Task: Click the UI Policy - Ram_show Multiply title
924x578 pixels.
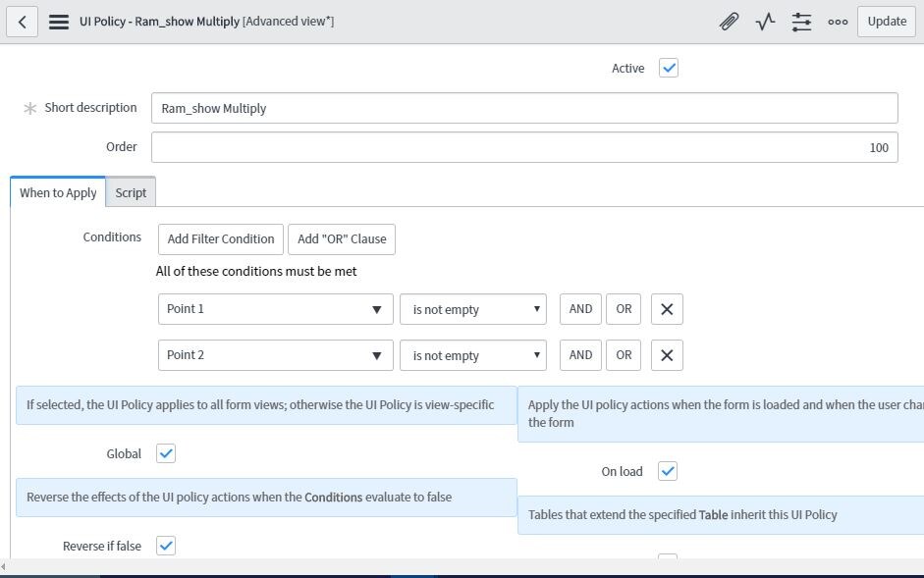Action: [159, 22]
